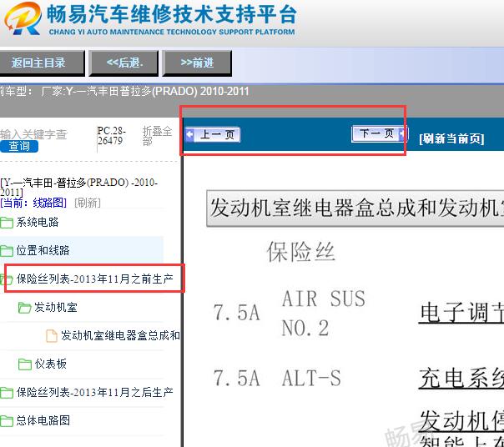This screenshot has width=504, height=447.
Task: Select 保险丝列表-2013年11月之前生产 tree item
Action: (x=95, y=279)
